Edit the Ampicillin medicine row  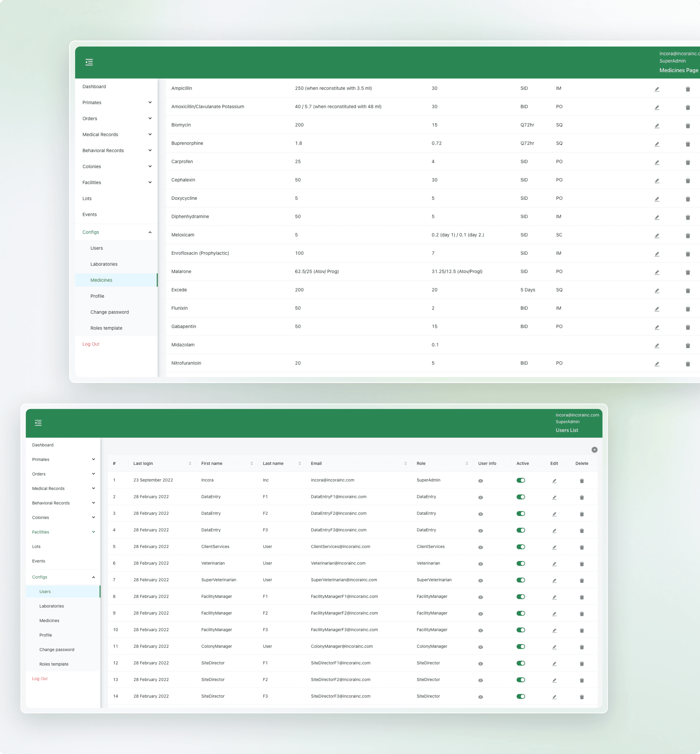pos(657,89)
